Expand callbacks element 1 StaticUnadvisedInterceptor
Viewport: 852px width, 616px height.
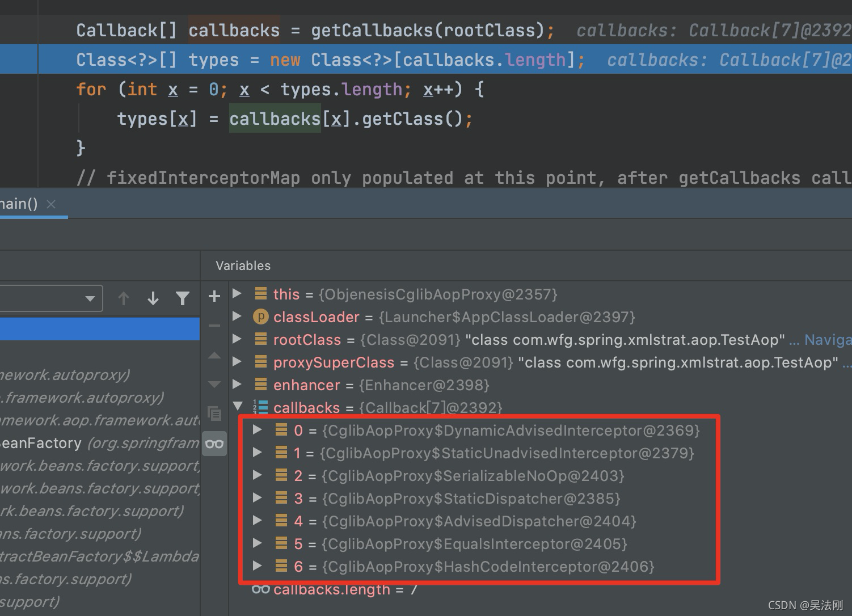(258, 453)
